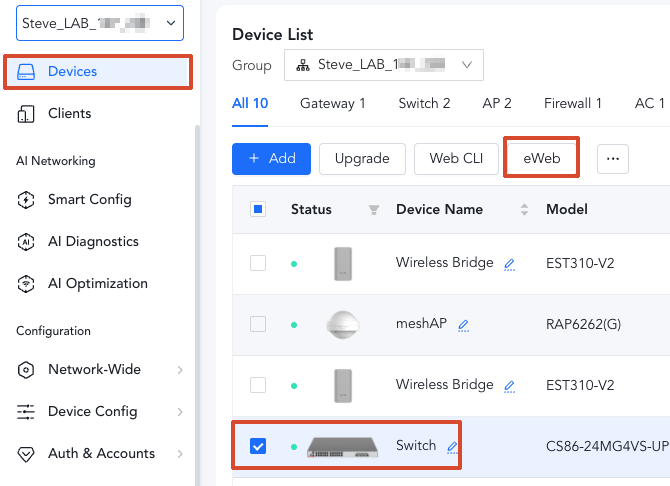This screenshot has width=670, height=486.
Task: Click the Switch device thumbnail image
Action: click(343, 446)
